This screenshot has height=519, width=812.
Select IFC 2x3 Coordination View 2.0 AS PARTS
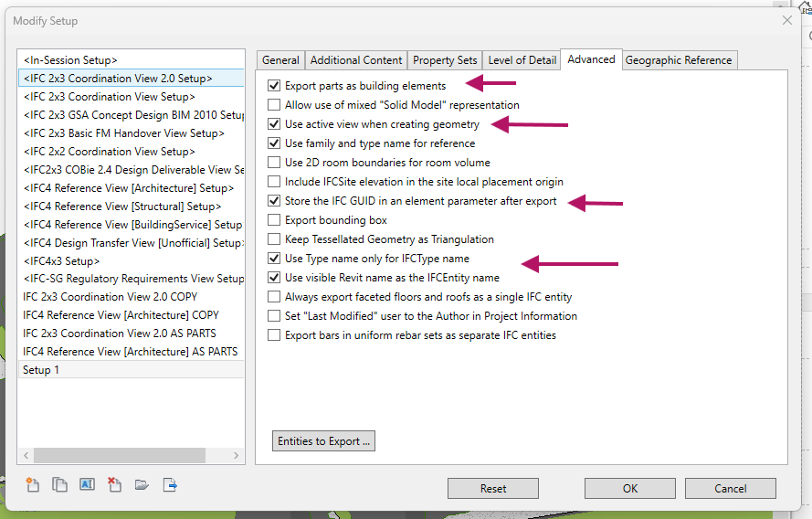(131, 333)
